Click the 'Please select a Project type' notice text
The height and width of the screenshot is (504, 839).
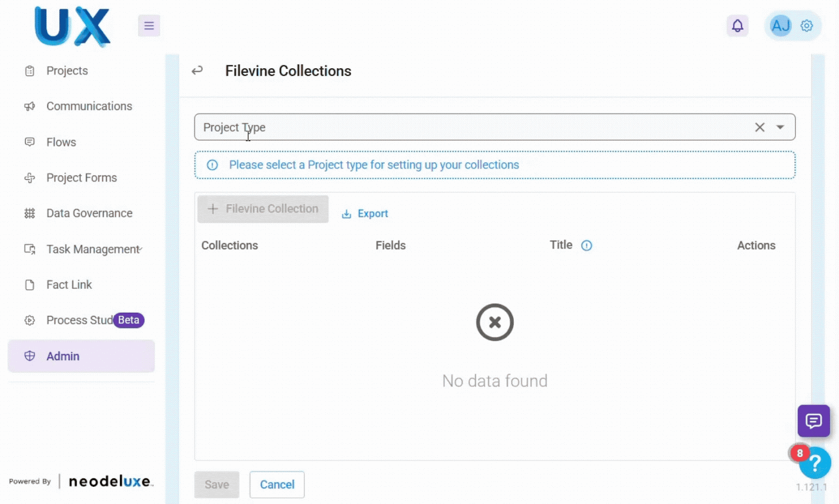click(x=374, y=165)
